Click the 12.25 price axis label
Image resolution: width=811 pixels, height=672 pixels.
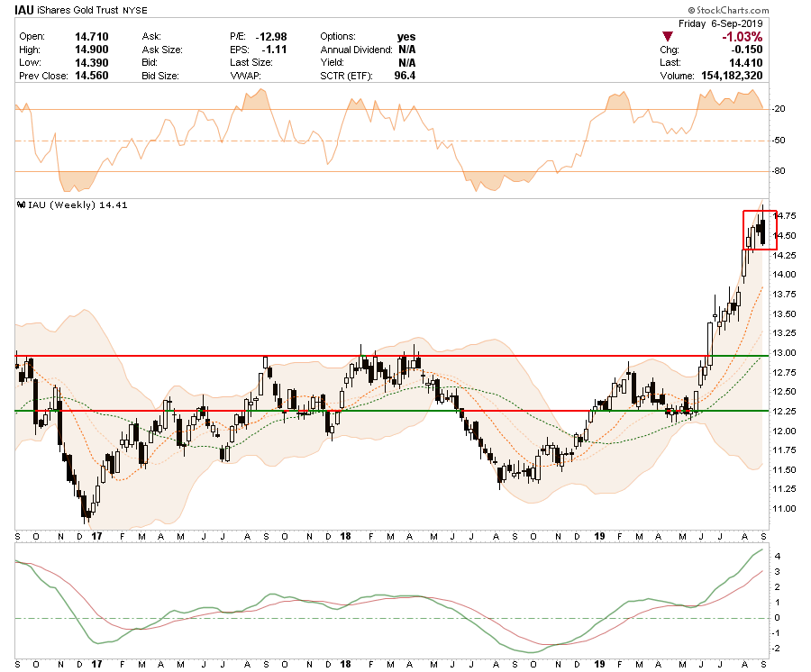click(x=784, y=411)
